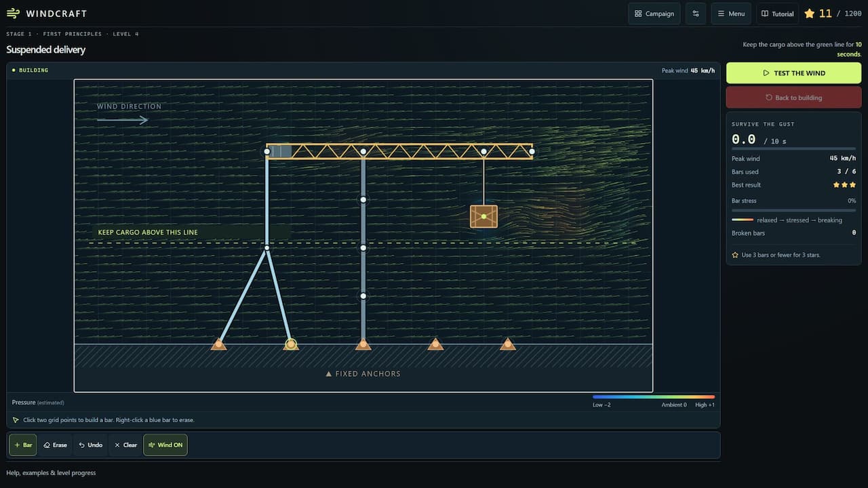Start the simulation with Test the Wind
Screen dimensions: 868x488
(793, 73)
